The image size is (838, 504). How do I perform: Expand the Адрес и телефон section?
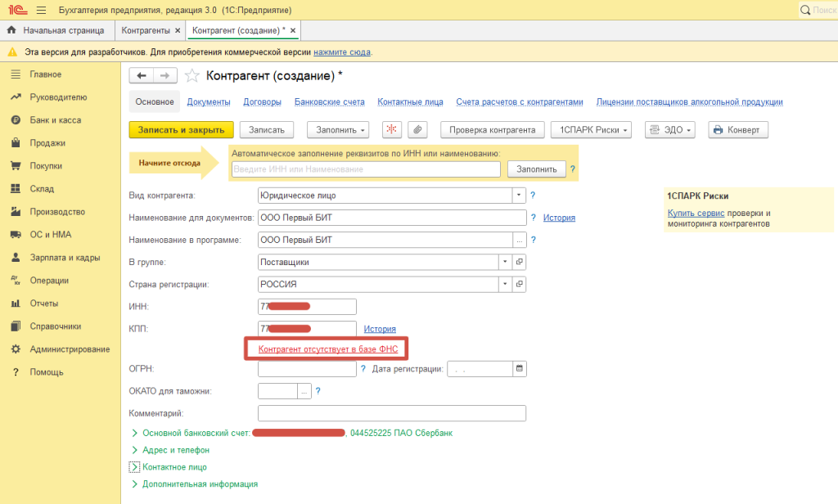pyautogui.click(x=176, y=450)
